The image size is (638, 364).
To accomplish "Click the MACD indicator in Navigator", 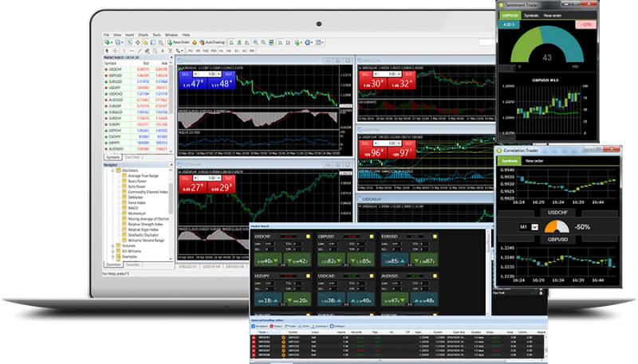I will 134,208.
